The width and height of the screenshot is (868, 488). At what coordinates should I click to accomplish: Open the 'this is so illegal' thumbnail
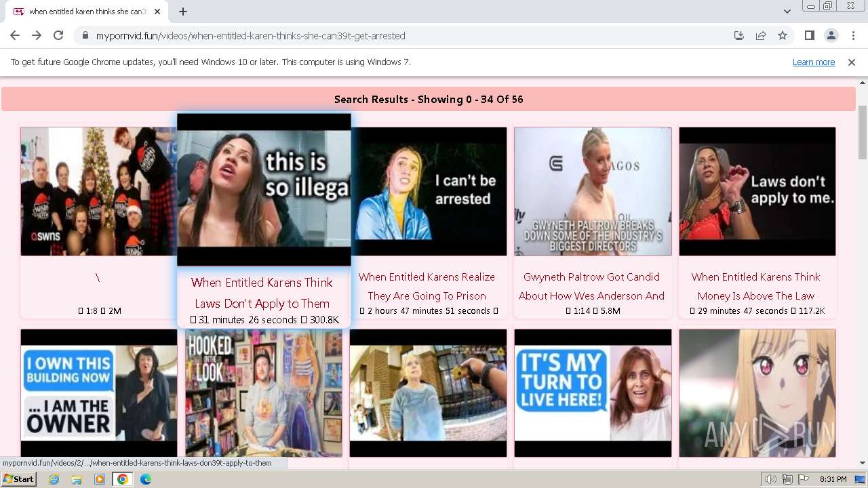pos(264,190)
